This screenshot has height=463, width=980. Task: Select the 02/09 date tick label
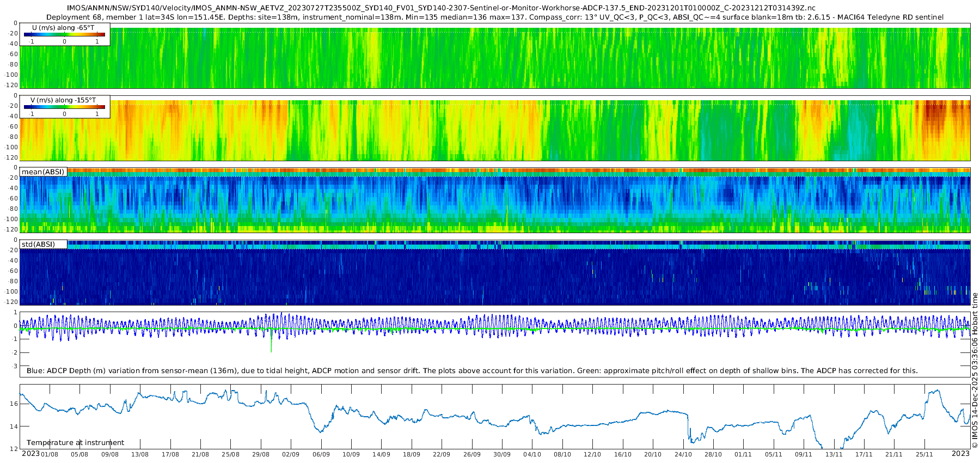(x=291, y=454)
